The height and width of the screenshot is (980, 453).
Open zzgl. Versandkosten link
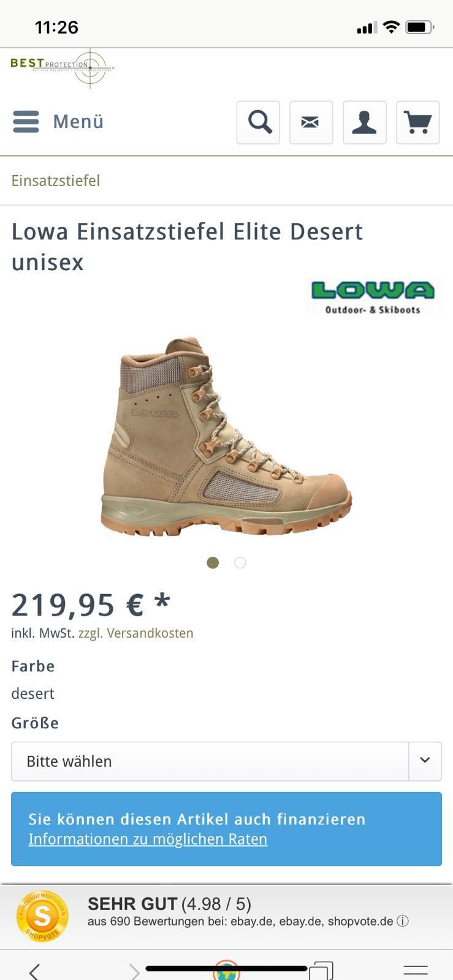coord(135,633)
